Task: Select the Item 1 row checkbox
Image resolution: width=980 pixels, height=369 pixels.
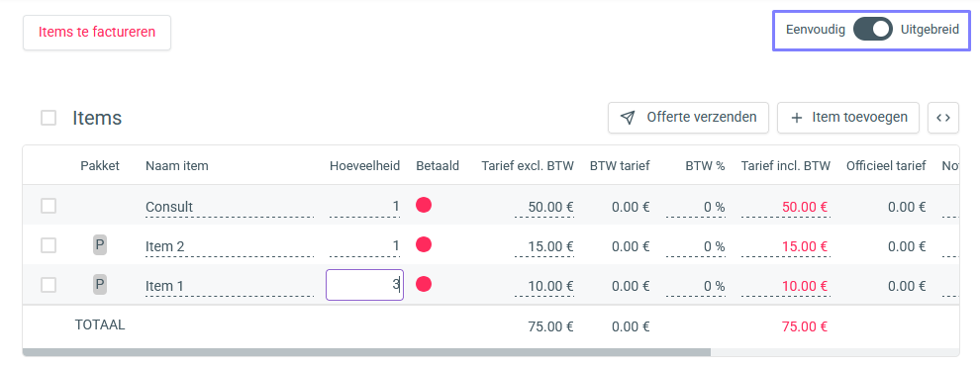Action: [x=49, y=285]
